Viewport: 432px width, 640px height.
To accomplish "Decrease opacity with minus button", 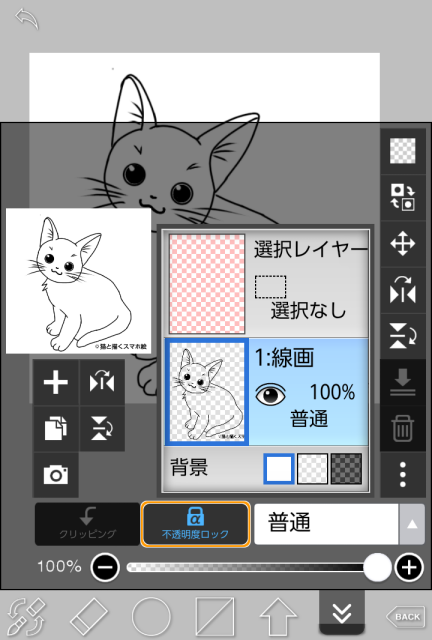I will coord(105,567).
